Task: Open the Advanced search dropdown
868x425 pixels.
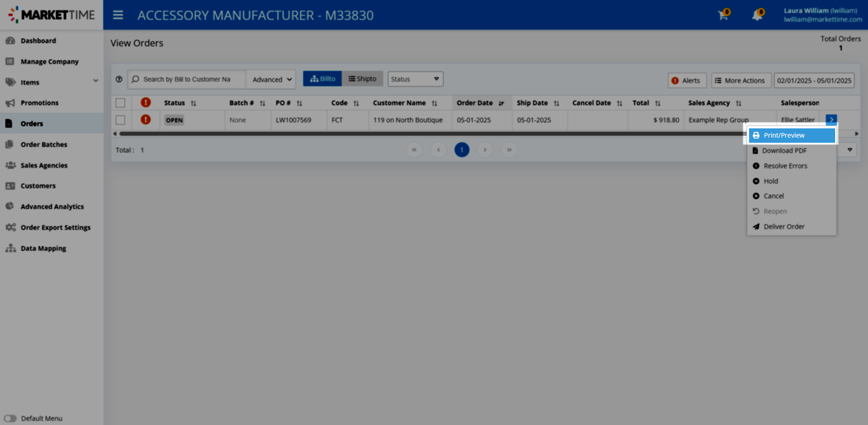Action: (x=272, y=79)
